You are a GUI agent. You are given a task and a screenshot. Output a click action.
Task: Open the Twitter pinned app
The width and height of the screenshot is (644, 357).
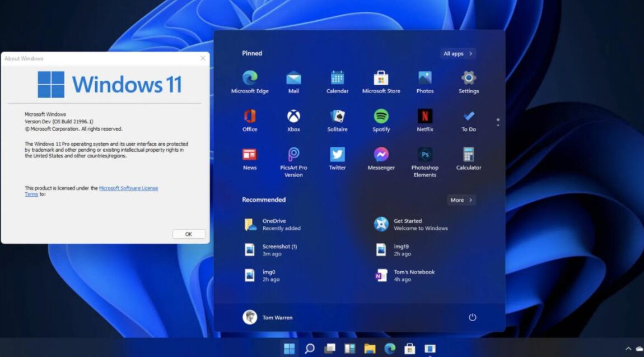click(337, 155)
